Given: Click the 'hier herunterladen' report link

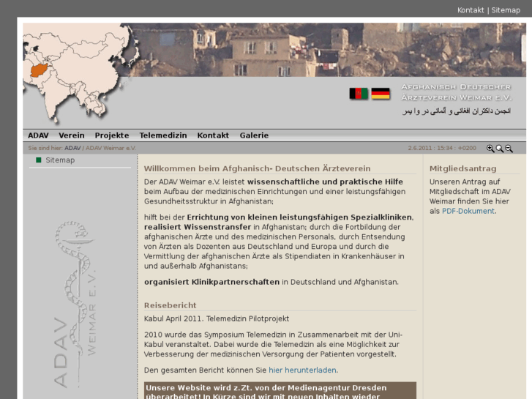Looking at the screenshot, I should click(302, 370).
